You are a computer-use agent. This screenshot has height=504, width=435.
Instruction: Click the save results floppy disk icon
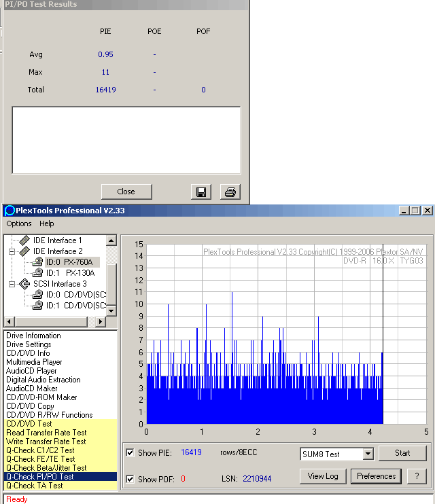click(202, 192)
